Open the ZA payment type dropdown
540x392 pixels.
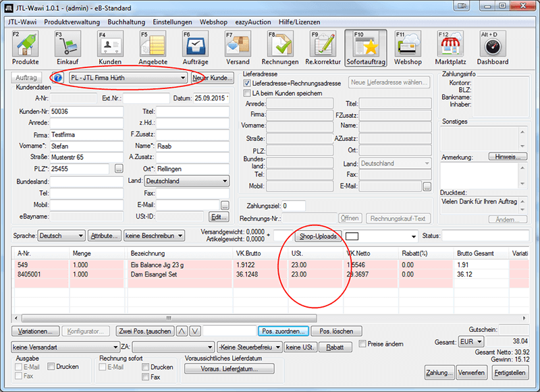(x=173, y=347)
